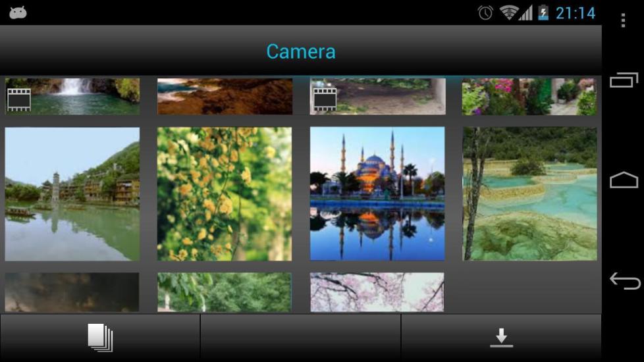This screenshot has width=644, height=362.
Task: Open the waterfall video thumbnail
Action: click(72, 96)
